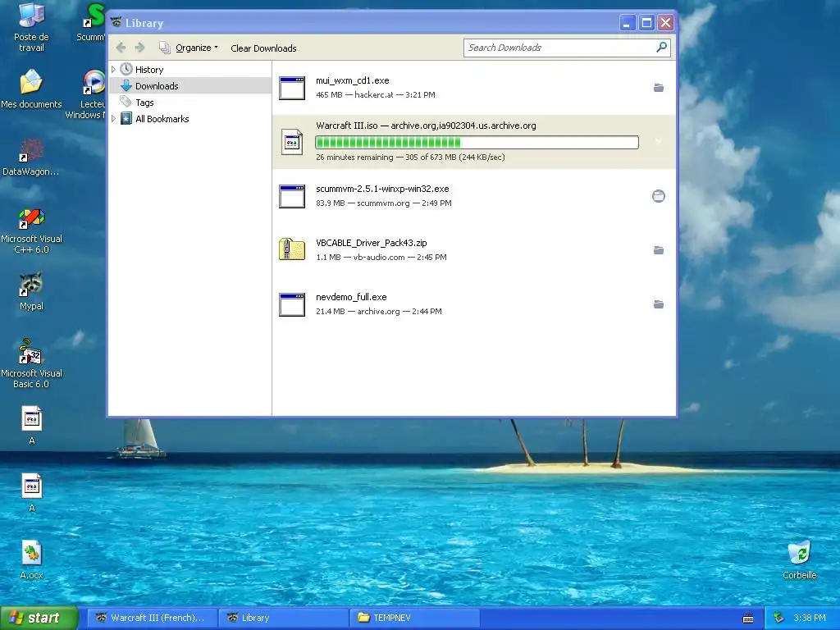Go back with Library back arrow
Image resolution: width=840 pixels, height=630 pixels.
(x=121, y=48)
